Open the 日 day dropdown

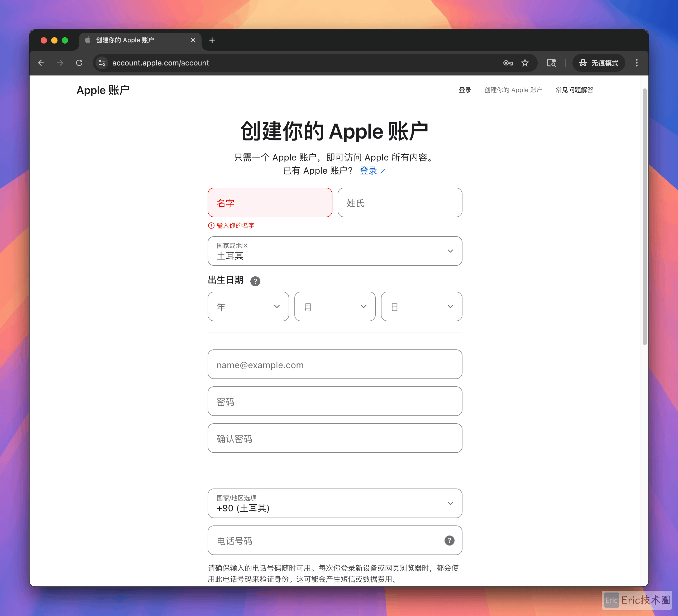coord(421,306)
